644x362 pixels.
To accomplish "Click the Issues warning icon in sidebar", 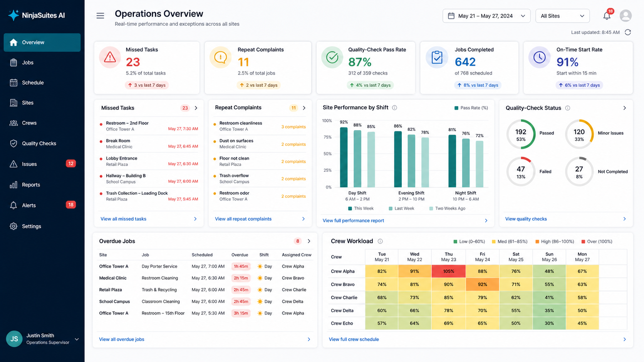I will (x=13, y=164).
